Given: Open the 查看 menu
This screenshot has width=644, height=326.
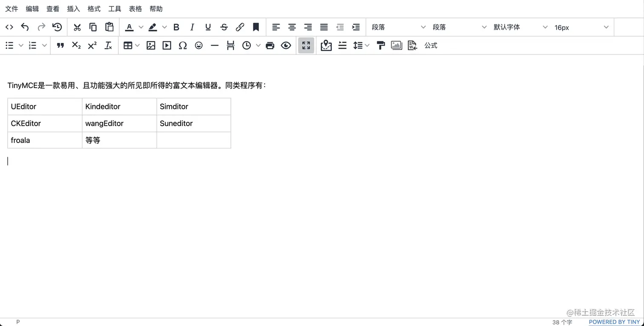Looking at the screenshot, I should pyautogui.click(x=53, y=9).
